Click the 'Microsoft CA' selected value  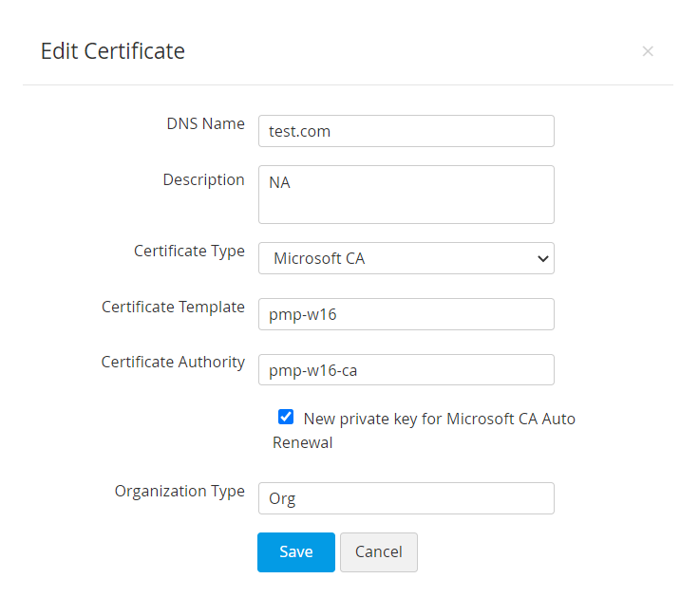[x=319, y=258]
